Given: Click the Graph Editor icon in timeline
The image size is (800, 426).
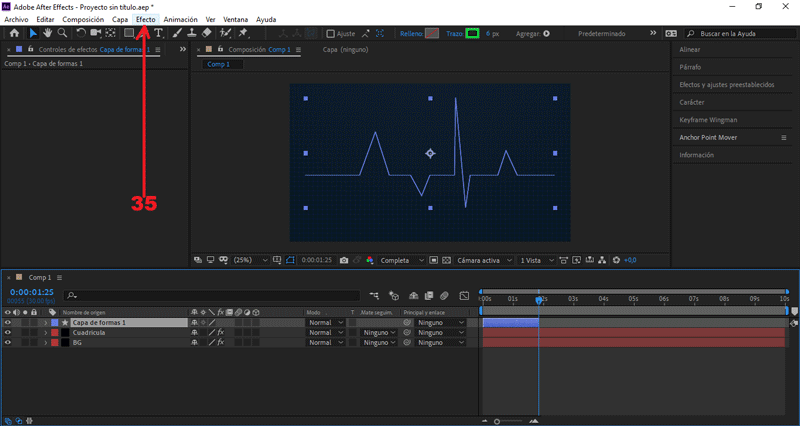Looking at the screenshot, I should click(x=464, y=296).
